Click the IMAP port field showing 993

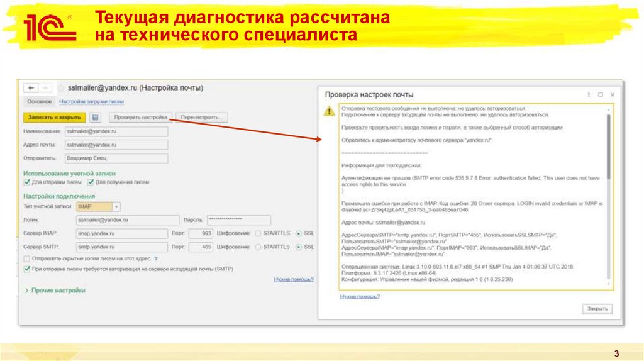click(201, 234)
